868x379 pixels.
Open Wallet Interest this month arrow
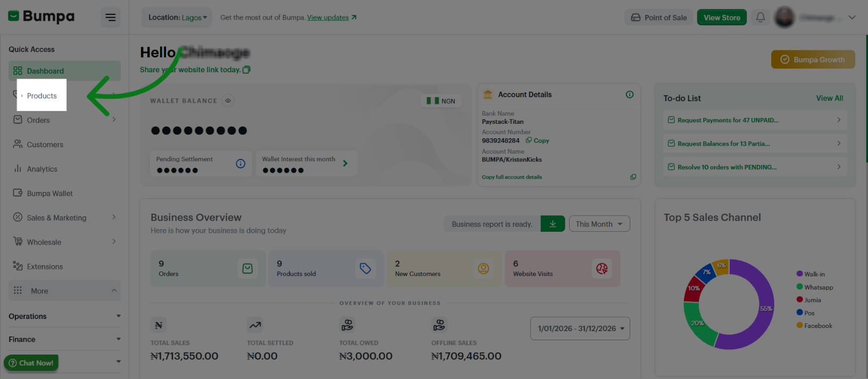[345, 163]
